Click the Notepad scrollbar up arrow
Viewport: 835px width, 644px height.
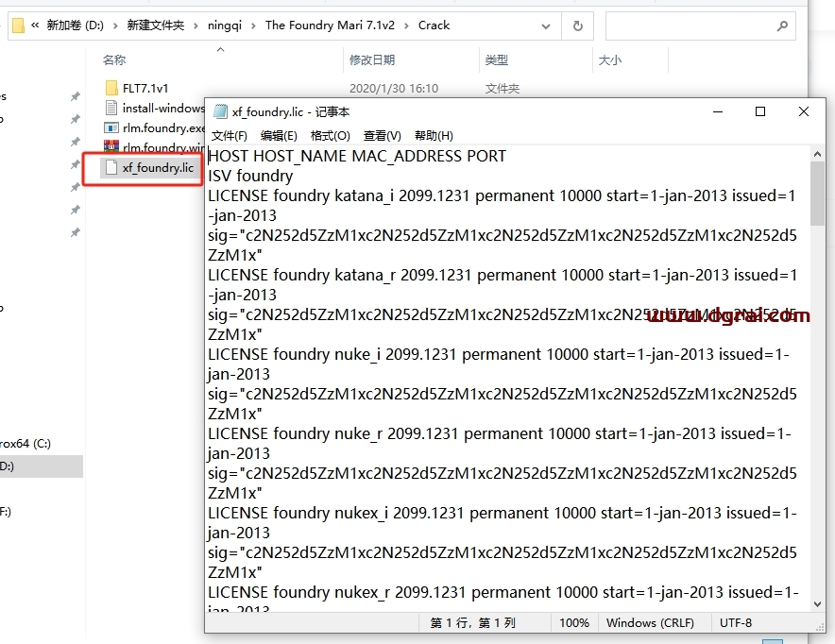click(x=817, y=154)
